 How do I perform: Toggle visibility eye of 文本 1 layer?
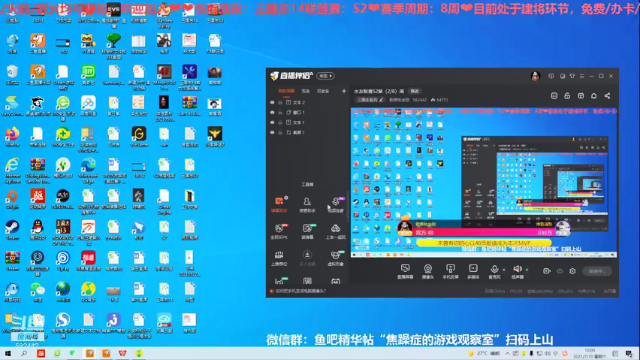272,122
